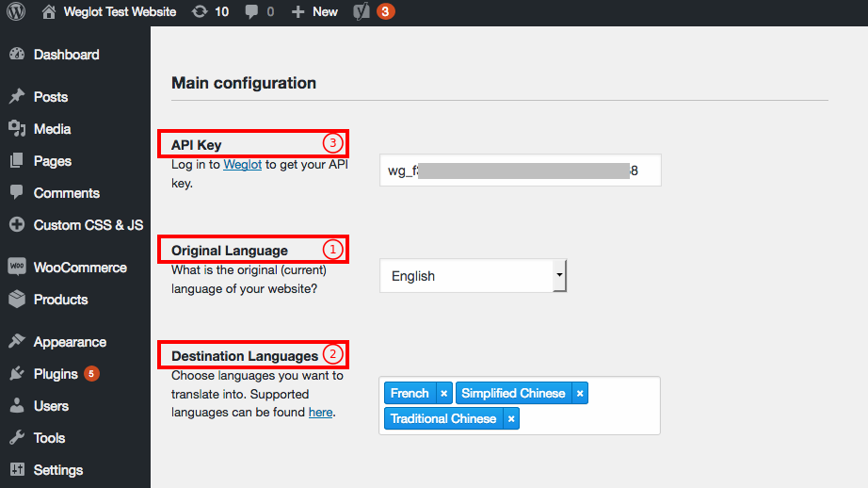Open the Original Language dropdown
This screenshot has width=868, height=488.
click(473, 276)
